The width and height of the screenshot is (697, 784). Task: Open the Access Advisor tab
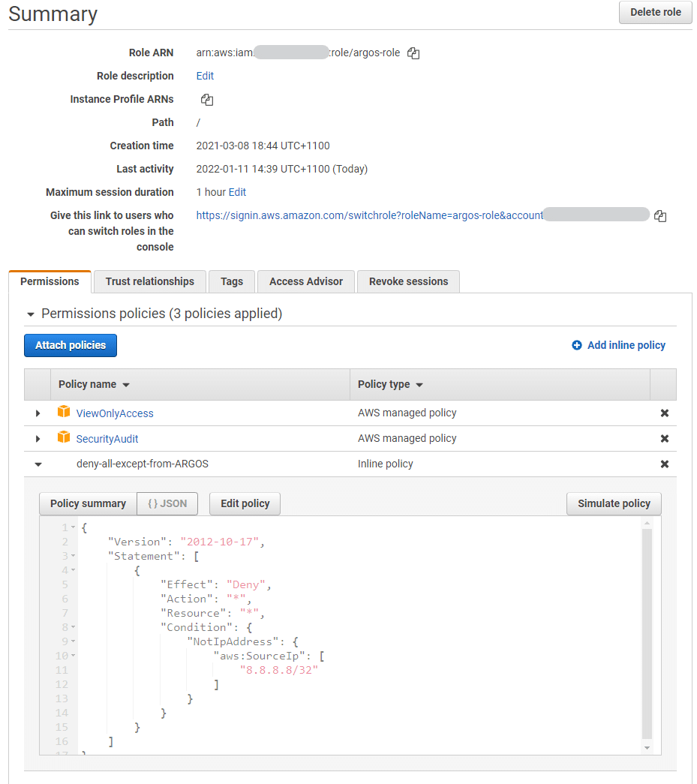point(305,281)
